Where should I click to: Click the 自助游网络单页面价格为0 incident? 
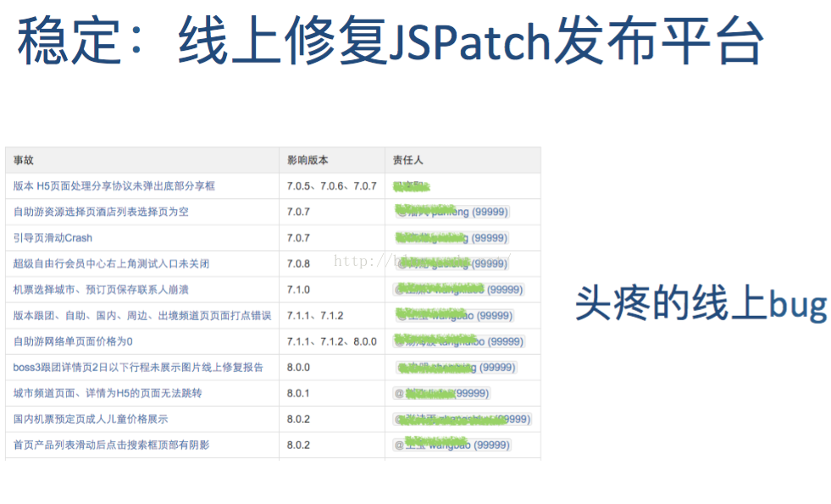click(73, 341)
